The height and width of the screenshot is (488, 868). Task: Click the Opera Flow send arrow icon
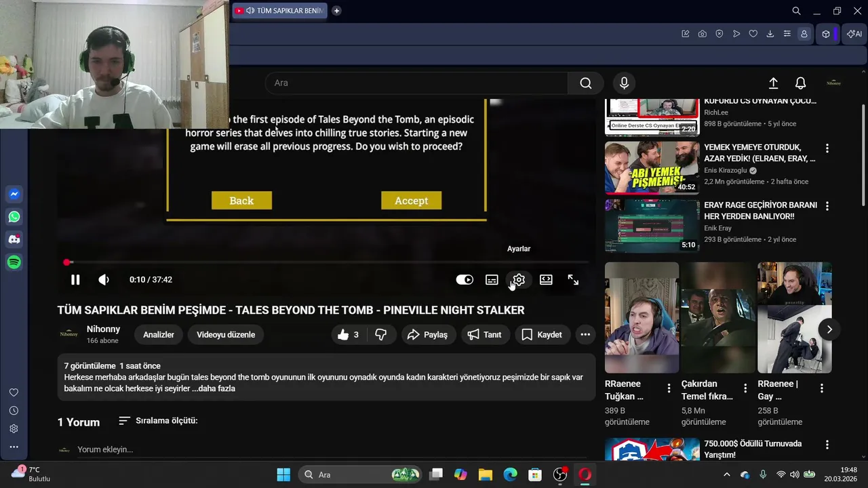736,34
